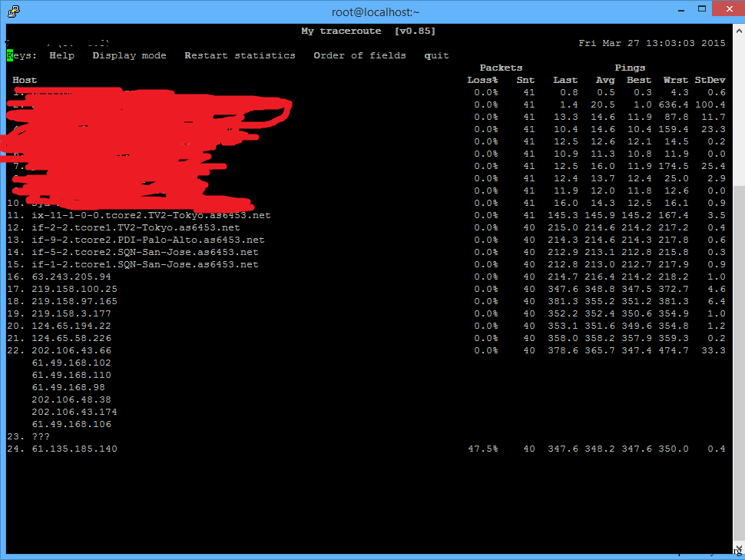
Task: Click hop 21 address 124.65.58.226
Action: coord(71,339)
